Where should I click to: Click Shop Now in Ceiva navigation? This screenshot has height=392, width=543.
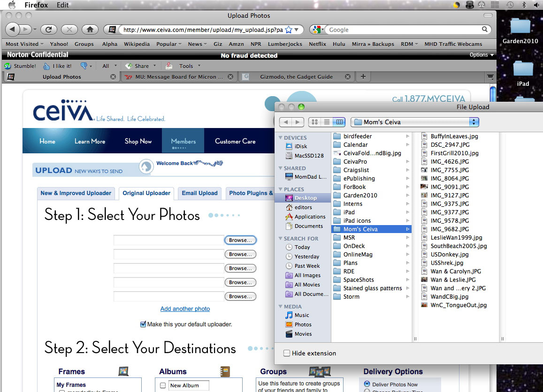point(138,141)
